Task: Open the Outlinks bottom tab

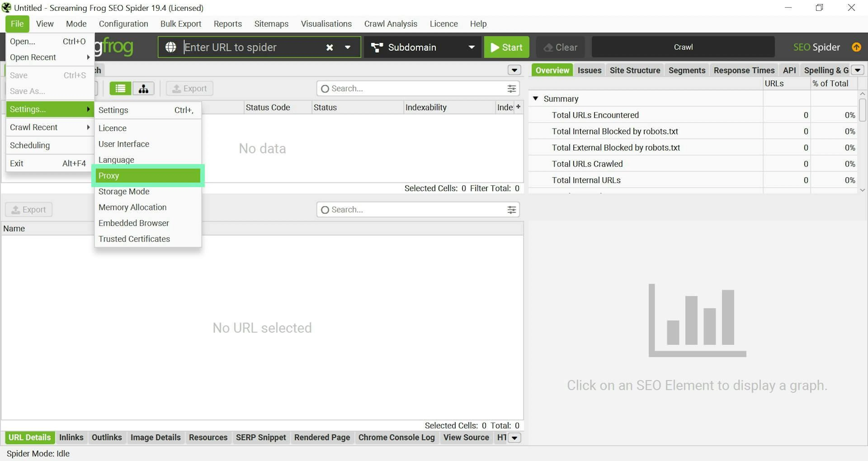Action: pos(107,437)
